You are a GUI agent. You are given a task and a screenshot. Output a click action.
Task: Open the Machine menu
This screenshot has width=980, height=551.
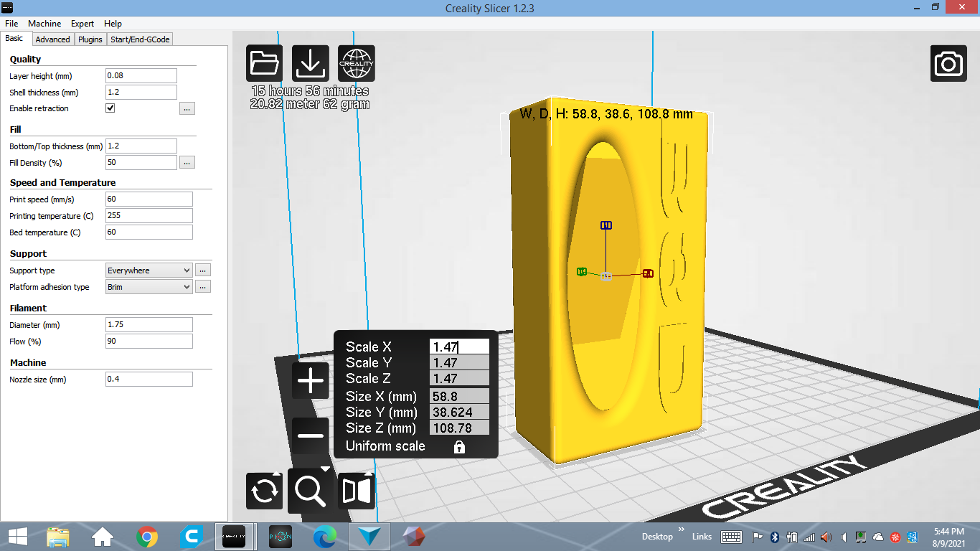[44, 24]
